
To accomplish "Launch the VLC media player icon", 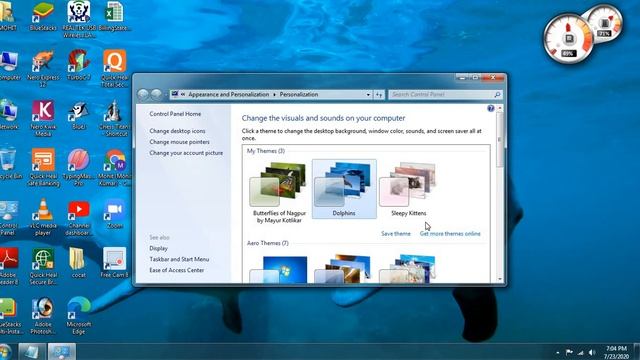I will point(43,216).
